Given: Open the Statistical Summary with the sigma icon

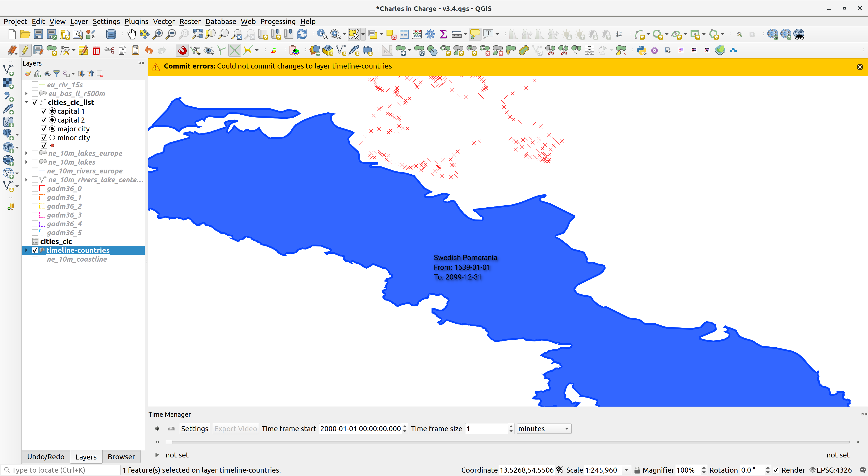Looking at the screenshot, I should (x=443, y=34).
